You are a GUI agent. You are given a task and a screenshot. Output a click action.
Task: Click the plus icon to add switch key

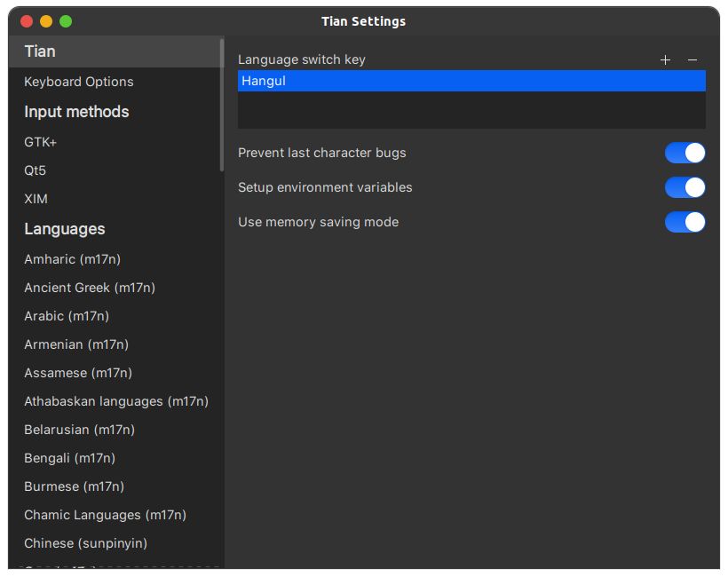click(x=666, y=59)
